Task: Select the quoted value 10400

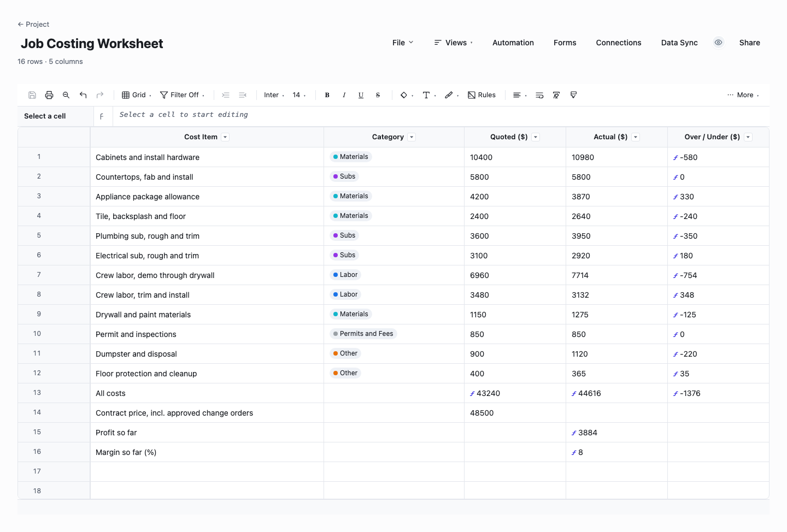Action: 515,157
